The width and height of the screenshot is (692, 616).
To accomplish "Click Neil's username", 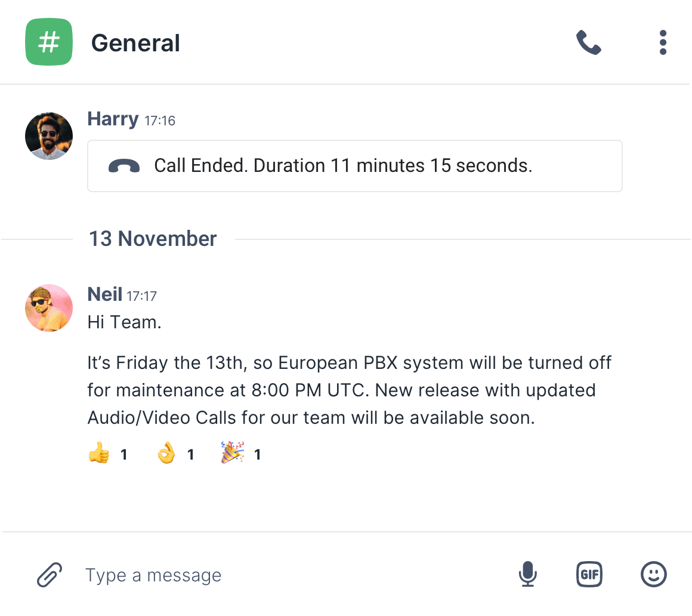I will pos(104,294).
